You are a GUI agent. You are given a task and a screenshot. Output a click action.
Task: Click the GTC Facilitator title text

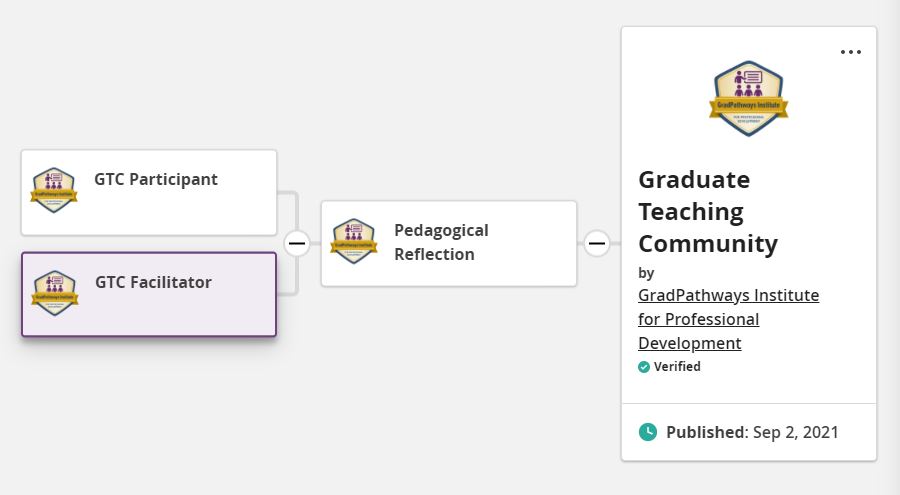(x=153, y=282)
